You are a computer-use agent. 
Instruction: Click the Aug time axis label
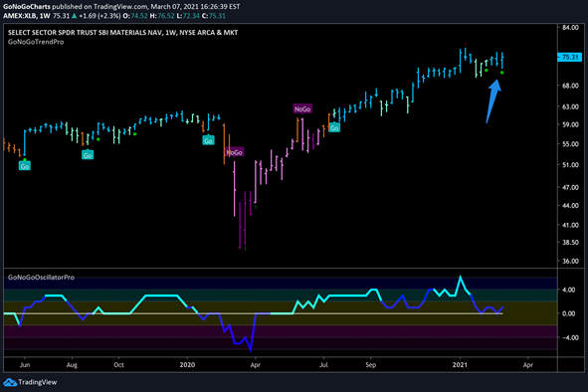[x=72, y=365]
